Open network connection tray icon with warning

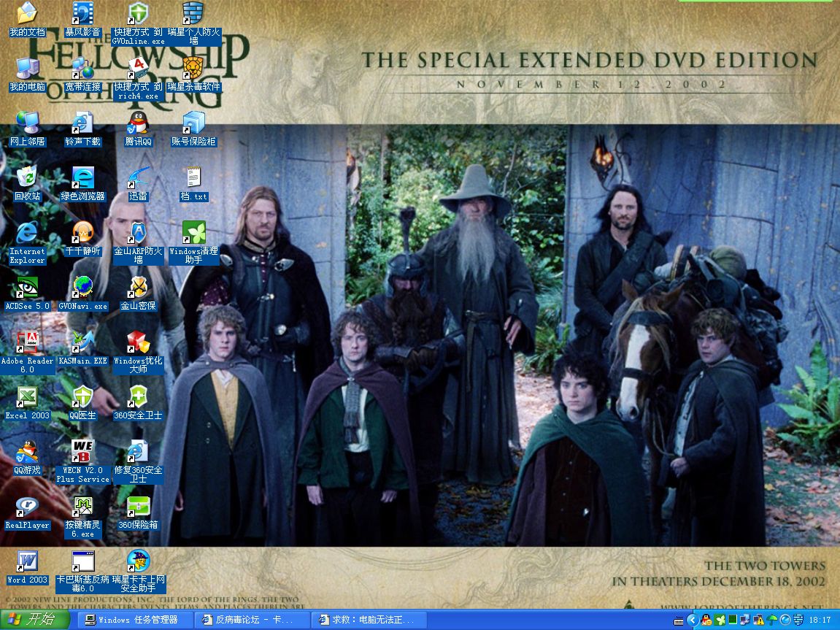coord(758,621)
